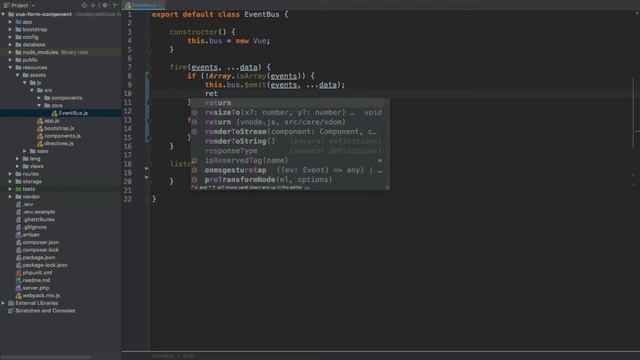Collapse the core folder arrow

click(x=40, y=105)
